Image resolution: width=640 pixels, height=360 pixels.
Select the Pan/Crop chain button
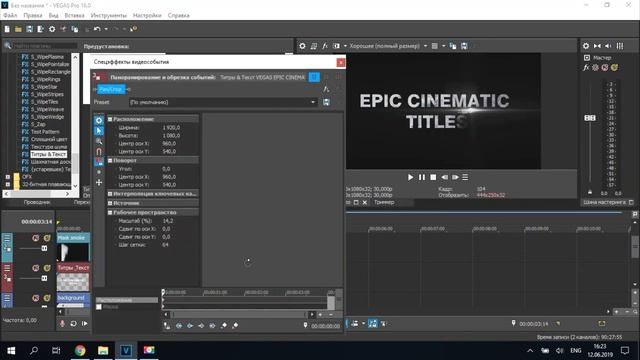click(111, 89)
